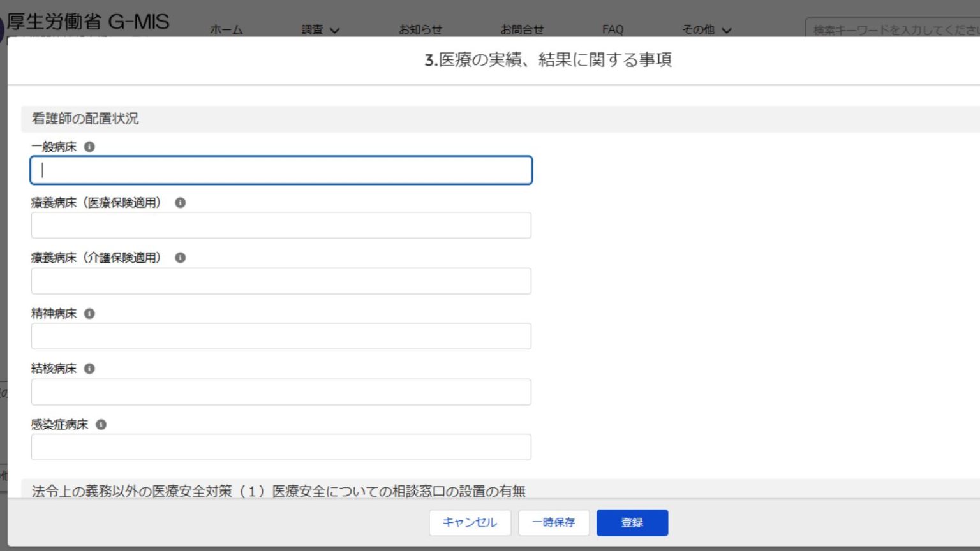Select the info icon next to 精神病床
The height and width of the screenshot is (551, 980).
(x=89, y=313)
